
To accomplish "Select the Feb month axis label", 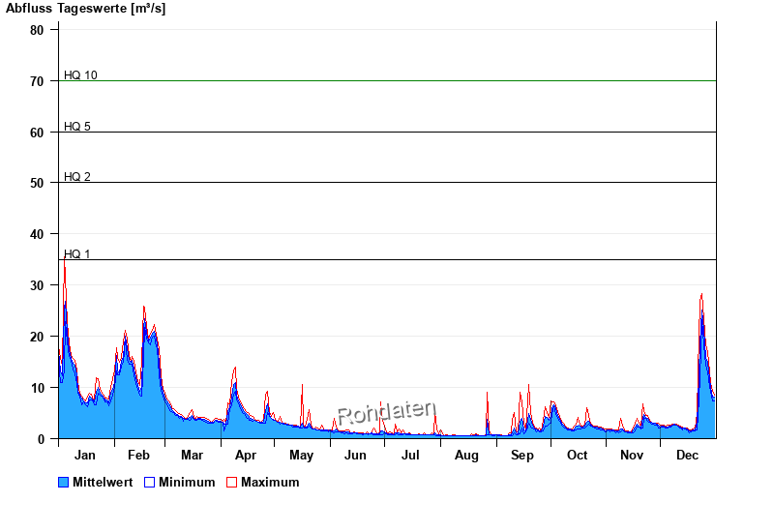I will 138,456.
